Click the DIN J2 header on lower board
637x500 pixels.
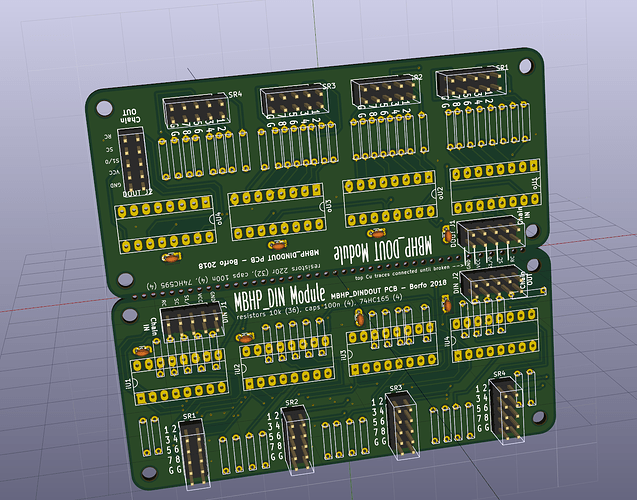pos(492,283)
